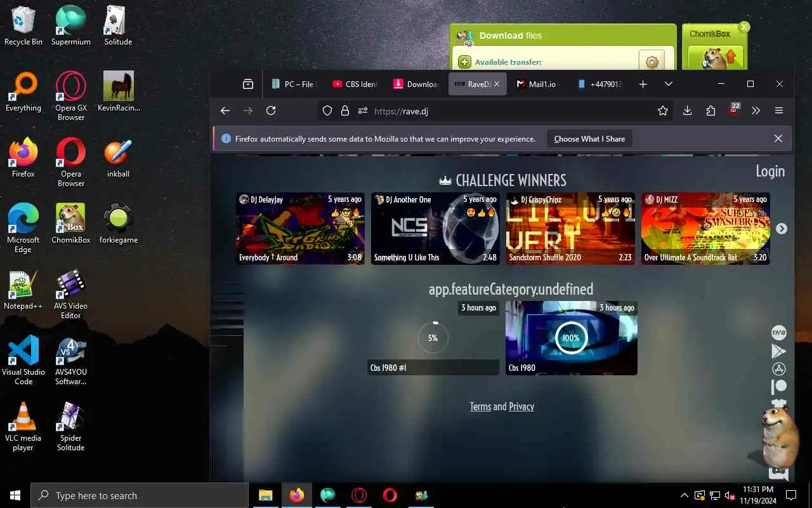Open KevinRacing desktop icon
The image size is (812, 508).
pos(118,91)
